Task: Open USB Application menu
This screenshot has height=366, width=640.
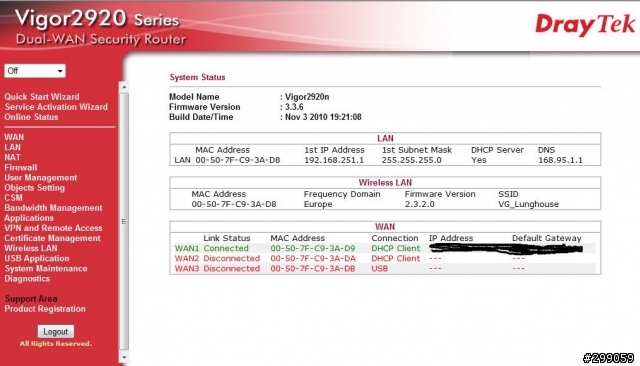Action: pyautogui.click(x=37, y=258)
